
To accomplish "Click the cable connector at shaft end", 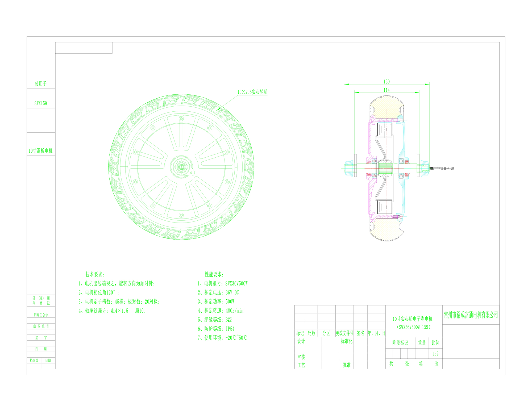I will point(447,168).
